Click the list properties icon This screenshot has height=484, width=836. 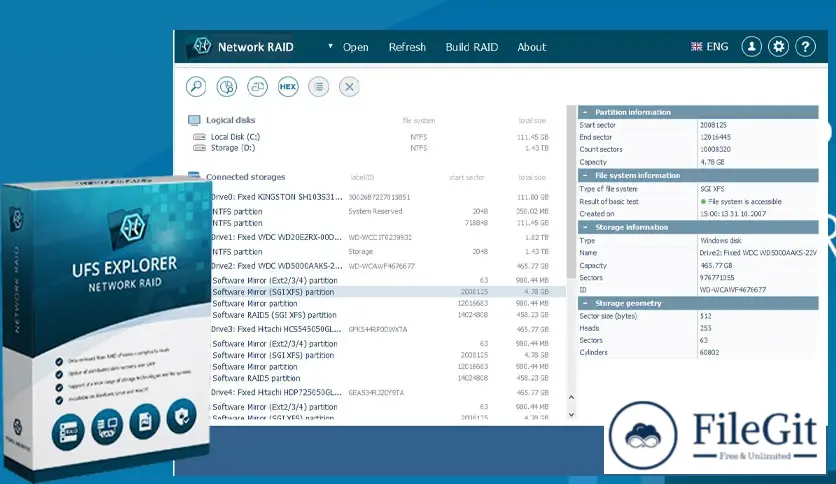[319, 86]
